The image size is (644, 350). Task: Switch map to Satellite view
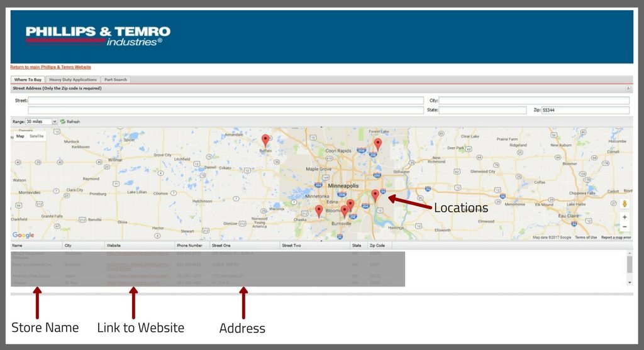36,136
